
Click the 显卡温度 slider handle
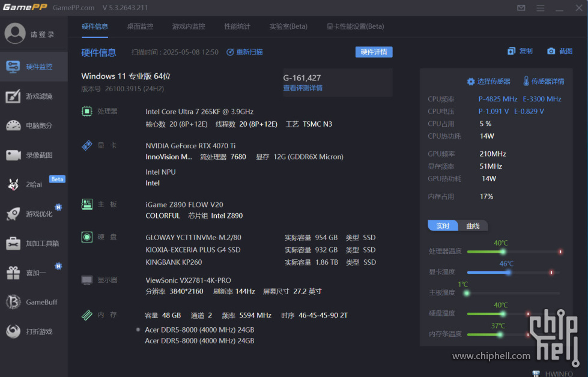[x=508, y=273]
